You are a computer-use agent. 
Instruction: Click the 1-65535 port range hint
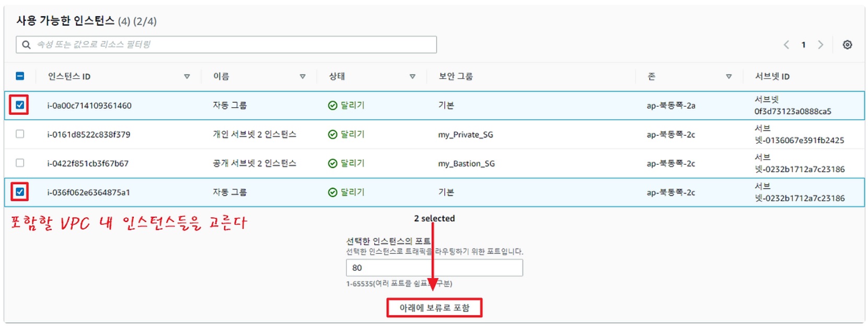pyautogui.click(x=399, y=284)
